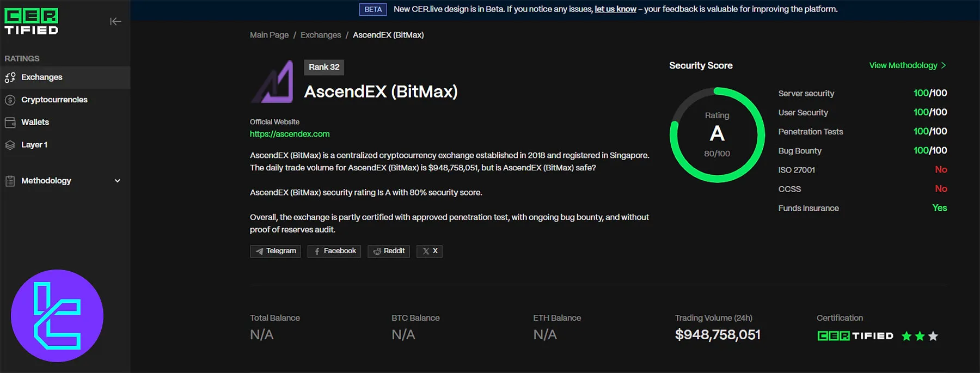Click the Wallets icon in sidebar
This screenshot has height=373, width=980.
pyautogui.click(x=10, y=123)
